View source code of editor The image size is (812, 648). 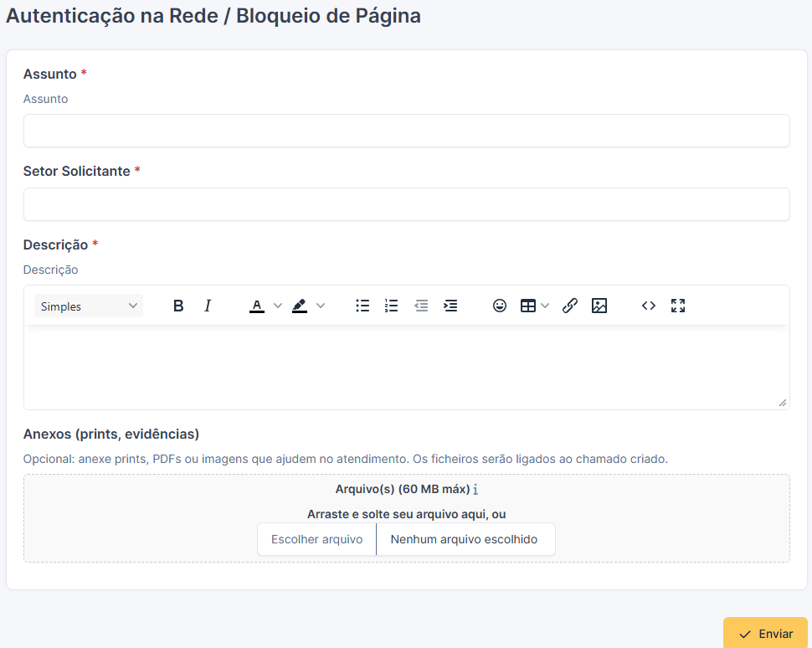pyautogui.click(x=649, y=306)
